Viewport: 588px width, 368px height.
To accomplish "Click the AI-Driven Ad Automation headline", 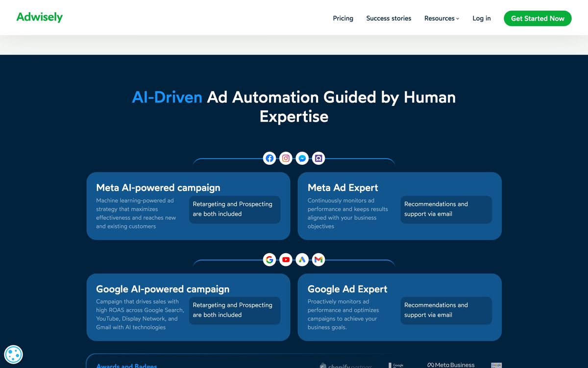I will point(294,106).
